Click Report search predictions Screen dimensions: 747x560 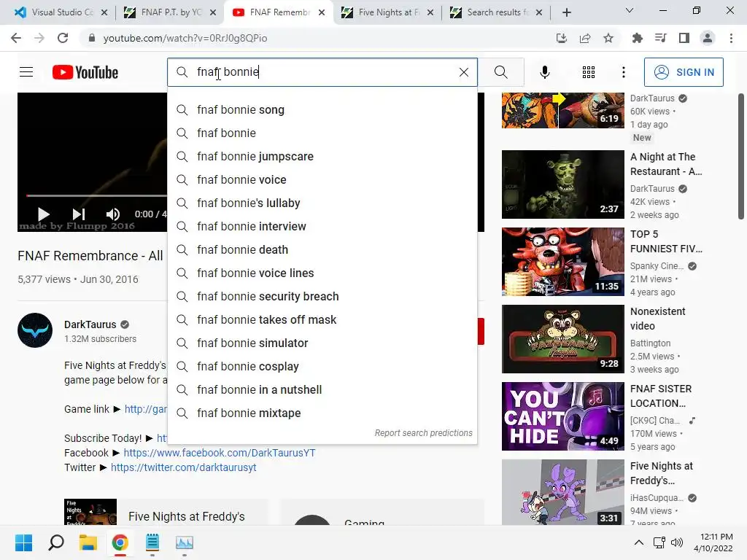[423, 433]
